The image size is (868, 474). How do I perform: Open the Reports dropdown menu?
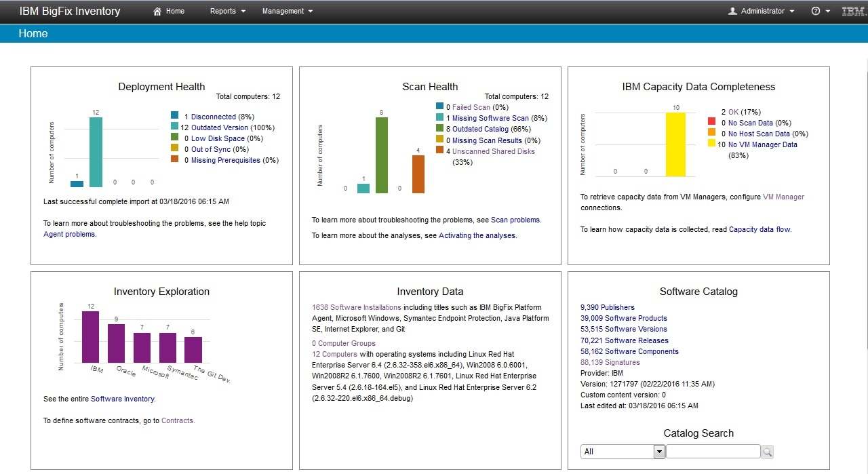pyautogui.click(x=228, y=11)
